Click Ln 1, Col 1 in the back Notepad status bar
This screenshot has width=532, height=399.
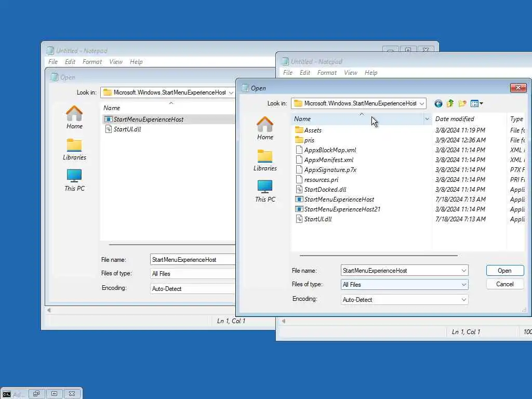tap(231, 321)
